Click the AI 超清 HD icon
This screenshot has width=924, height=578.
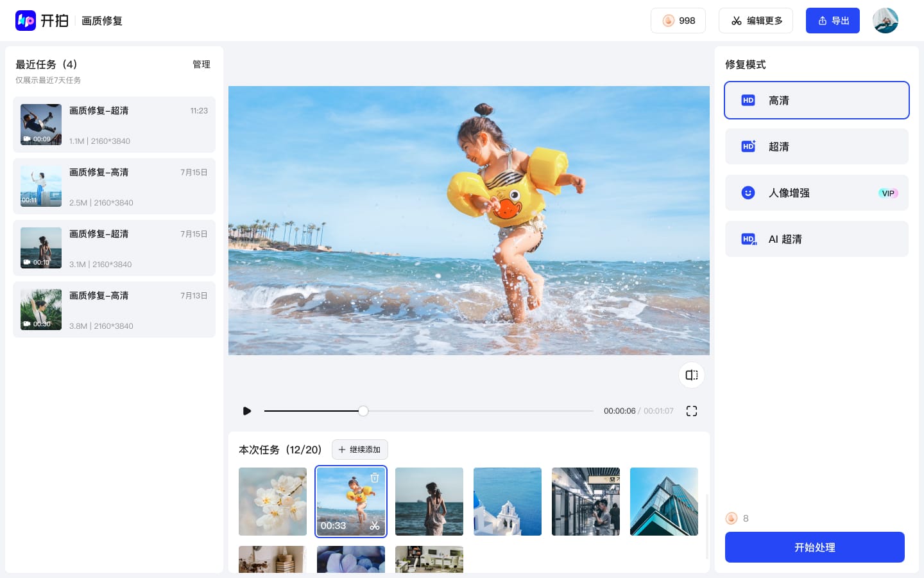[749, 239]
